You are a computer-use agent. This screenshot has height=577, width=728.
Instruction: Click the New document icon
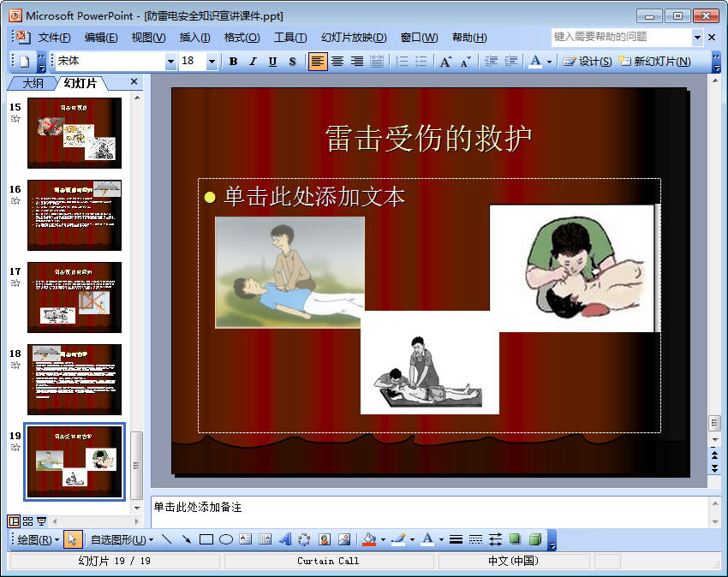click(x=25, y=62)
